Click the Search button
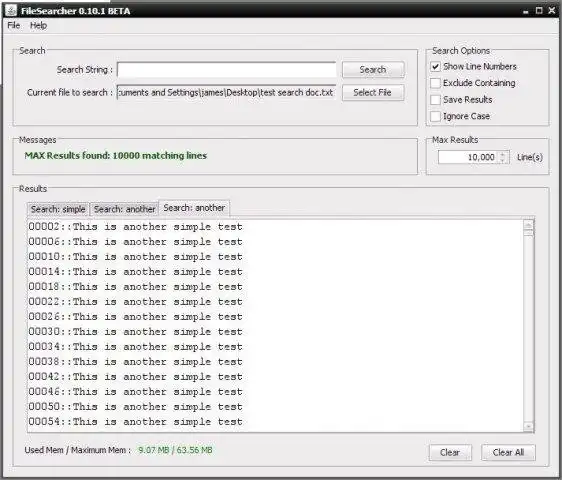The width and height of the screenshot is (562, 480). click(x=373, y=70)
